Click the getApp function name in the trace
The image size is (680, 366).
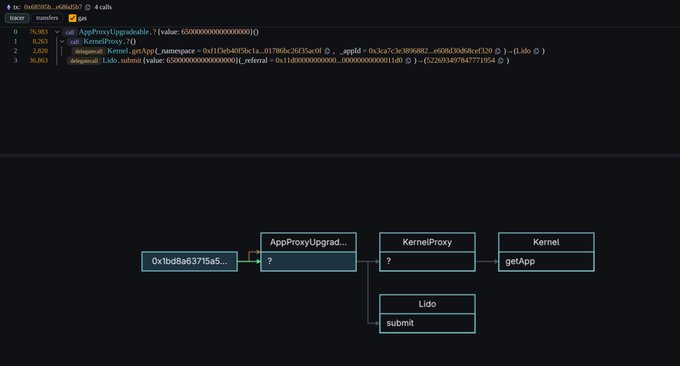143,51
